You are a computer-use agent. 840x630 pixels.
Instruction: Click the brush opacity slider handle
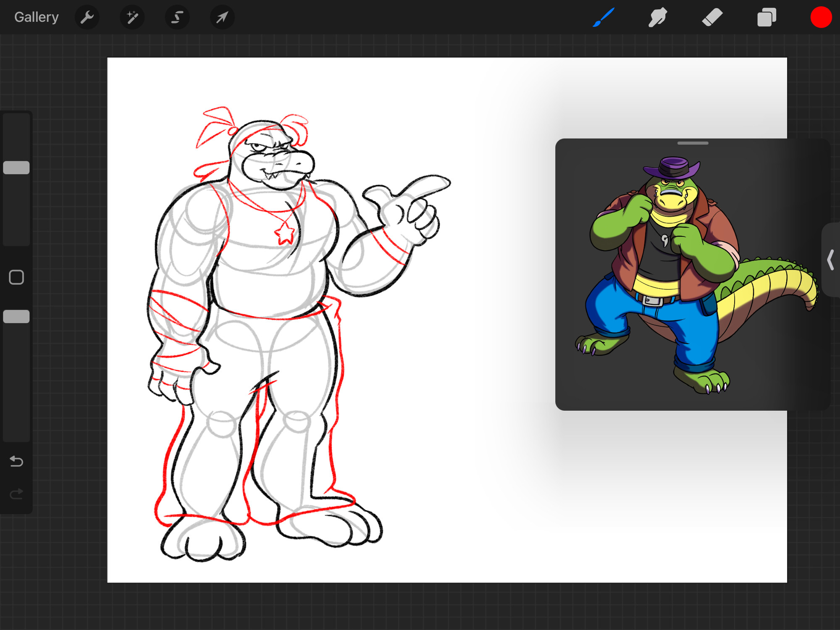point(16,316)
